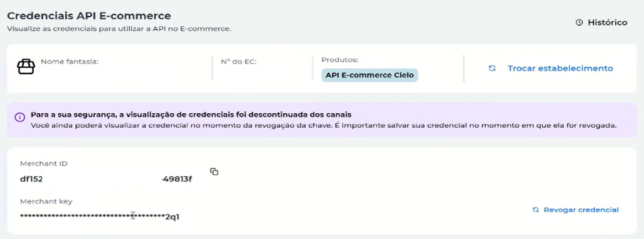The height and width of the screenshot is (239, 644).
Task: Select the API E-commerce Cielo product badge
Action: [369, 75]
